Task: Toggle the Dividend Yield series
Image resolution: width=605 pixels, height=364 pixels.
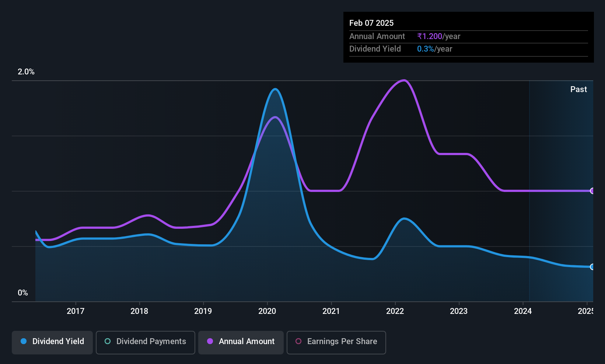Action: (x=52, y=343)
